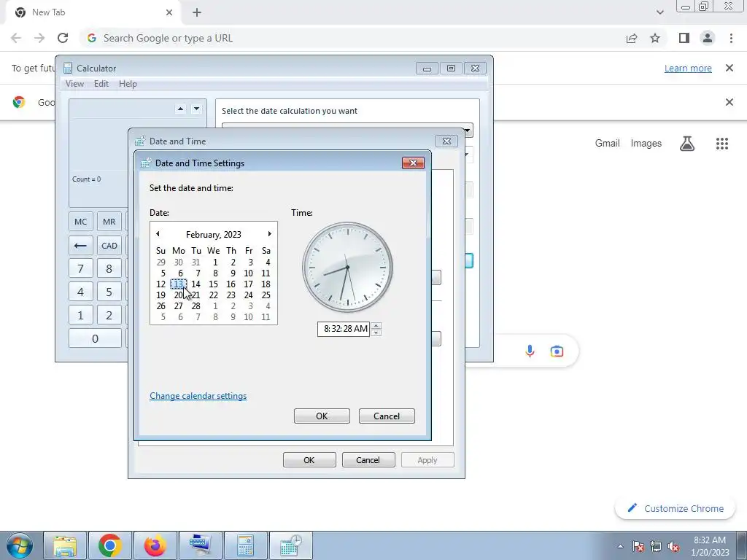This screenshot has height=560, width=747.
Task: Click the Customize Chrome button
Action: pyautogui.click(x=675, y=508)
